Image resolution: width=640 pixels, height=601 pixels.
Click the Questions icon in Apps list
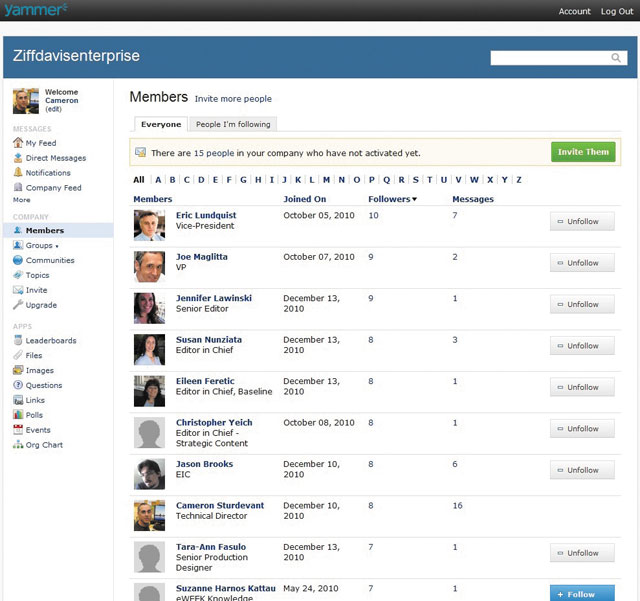(18, 385)
